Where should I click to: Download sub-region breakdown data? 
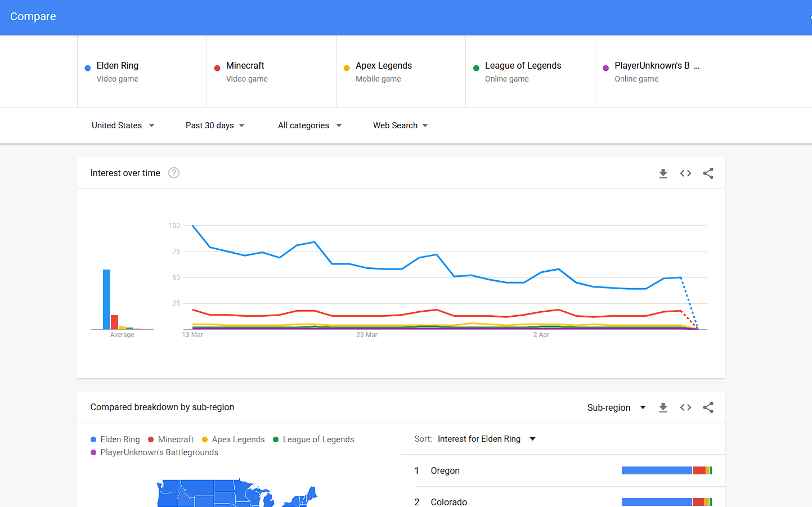(663, 407)
